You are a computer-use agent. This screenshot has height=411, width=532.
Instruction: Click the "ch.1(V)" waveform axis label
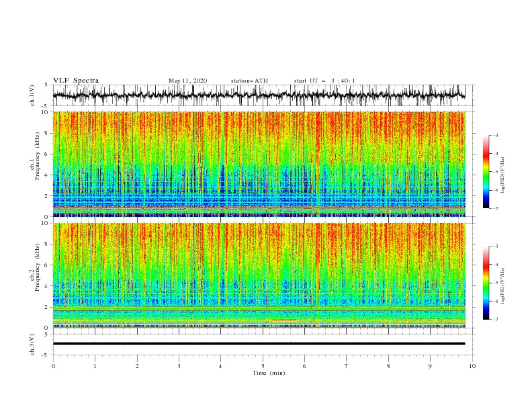[x=32, y=95]
